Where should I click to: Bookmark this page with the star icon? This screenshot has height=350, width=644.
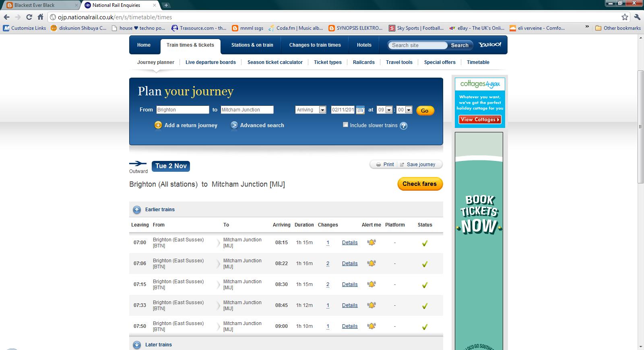tap(625, 17)
